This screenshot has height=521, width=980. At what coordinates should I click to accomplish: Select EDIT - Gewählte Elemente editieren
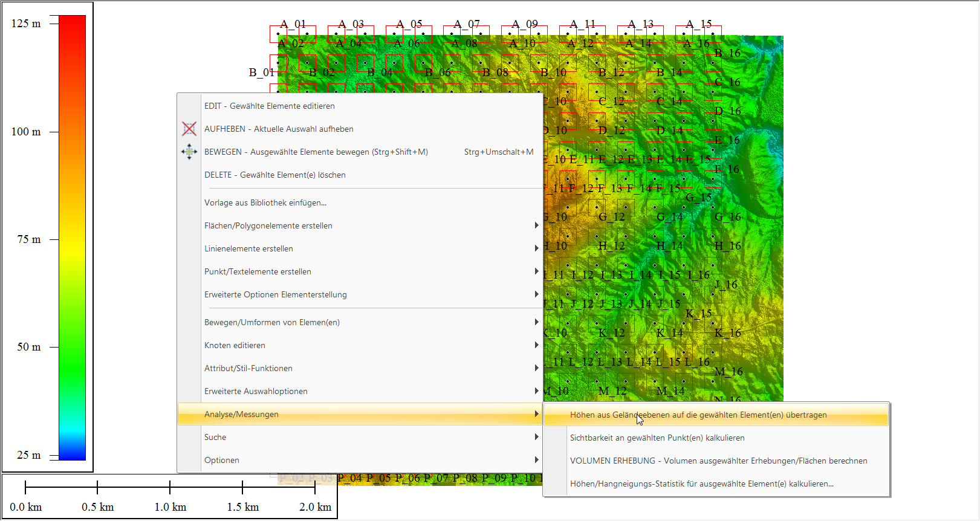coord(360,106)
